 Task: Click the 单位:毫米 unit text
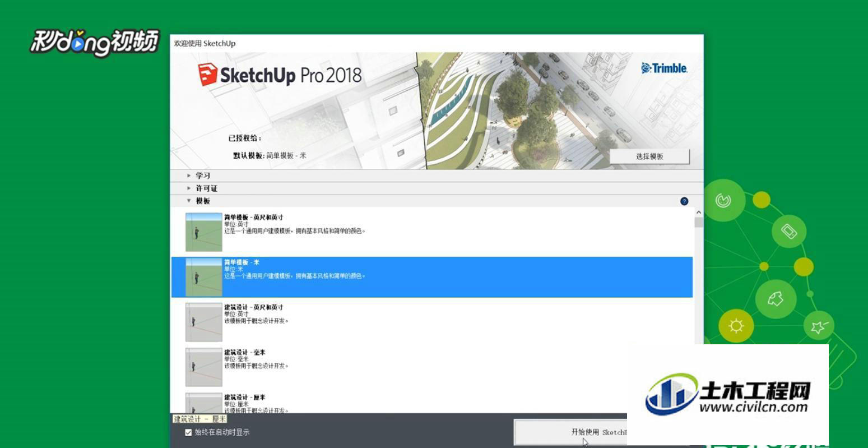(x=235, y=359)
